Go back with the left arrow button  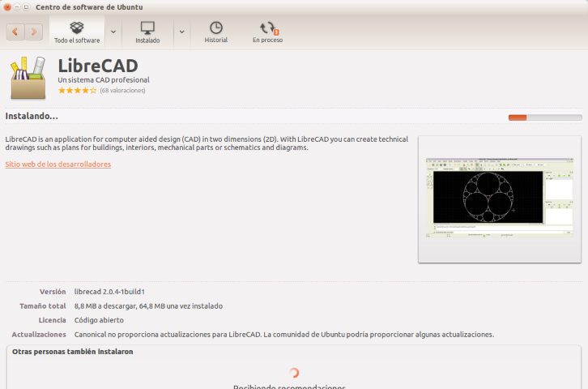point(15,32)
